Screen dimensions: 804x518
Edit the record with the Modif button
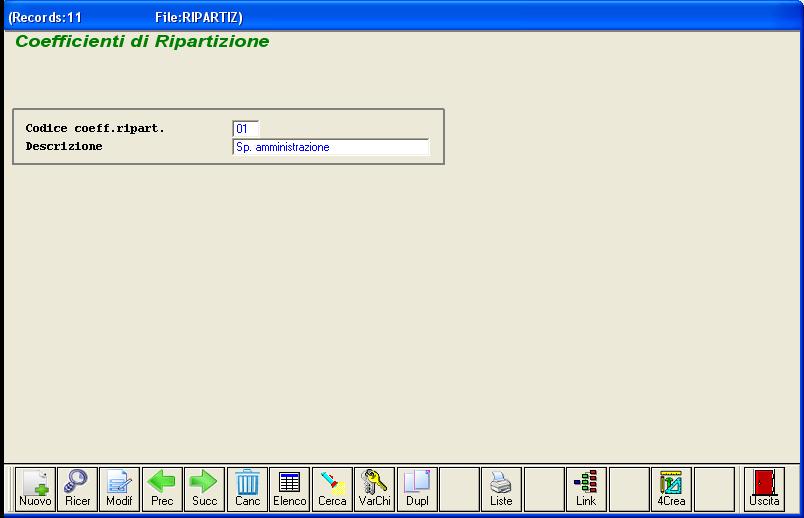[119, 489]
